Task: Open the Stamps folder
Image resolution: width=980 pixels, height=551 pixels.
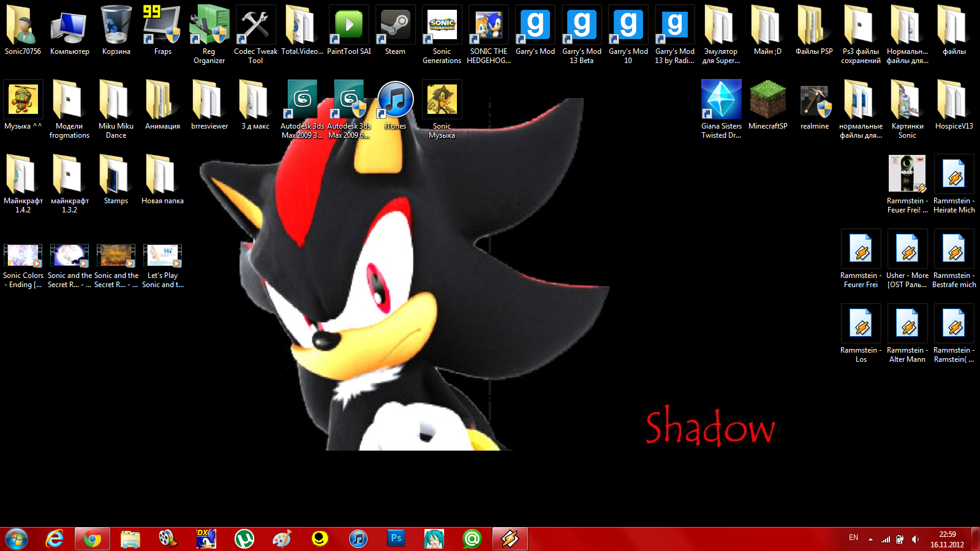Action: pos(116,180)
